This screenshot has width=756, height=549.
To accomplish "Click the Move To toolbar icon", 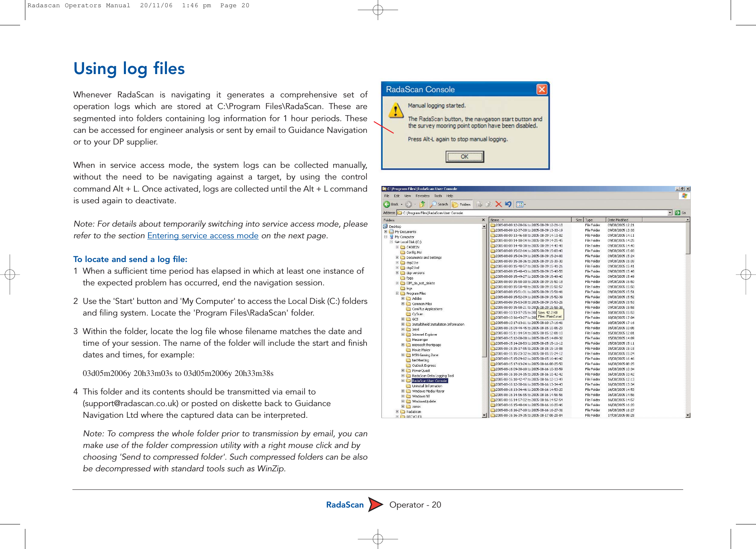I will [x=479, y=204].
